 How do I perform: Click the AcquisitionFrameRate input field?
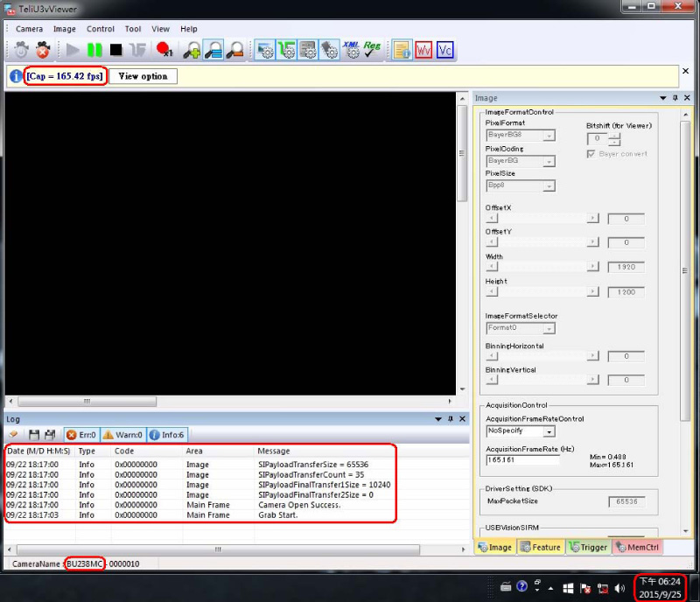click(x=522, y=459)
